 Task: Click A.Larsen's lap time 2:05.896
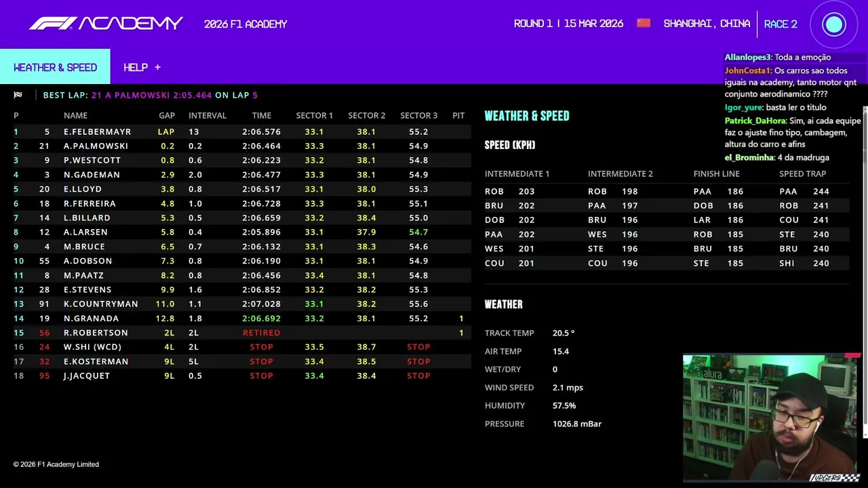[261, 232]
